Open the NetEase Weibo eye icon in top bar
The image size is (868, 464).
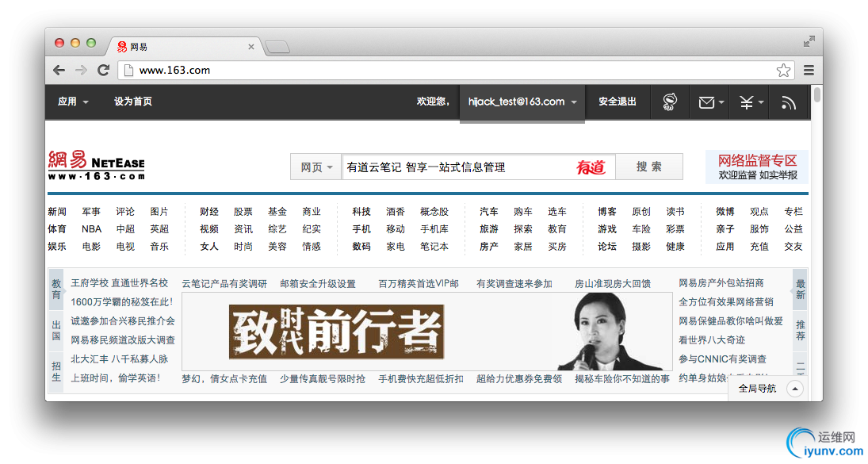pyautogui.click(x=670, y=102)
